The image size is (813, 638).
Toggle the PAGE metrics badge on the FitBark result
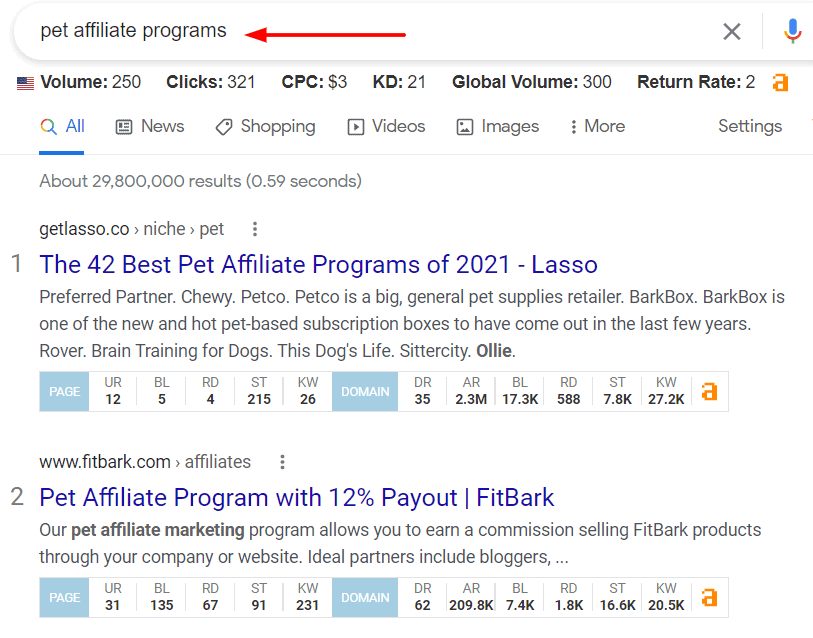coord(63,597)
